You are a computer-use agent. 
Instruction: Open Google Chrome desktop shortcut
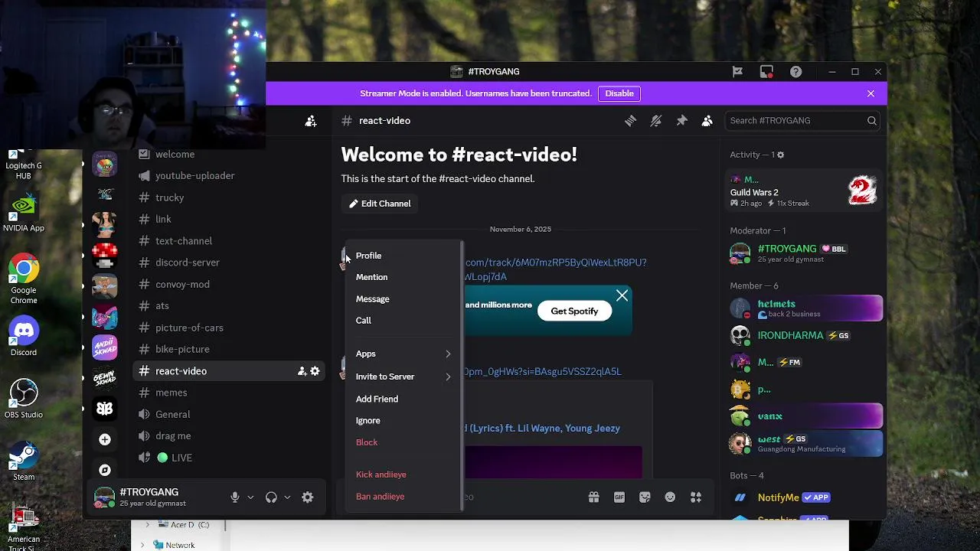tap(24, 279)
